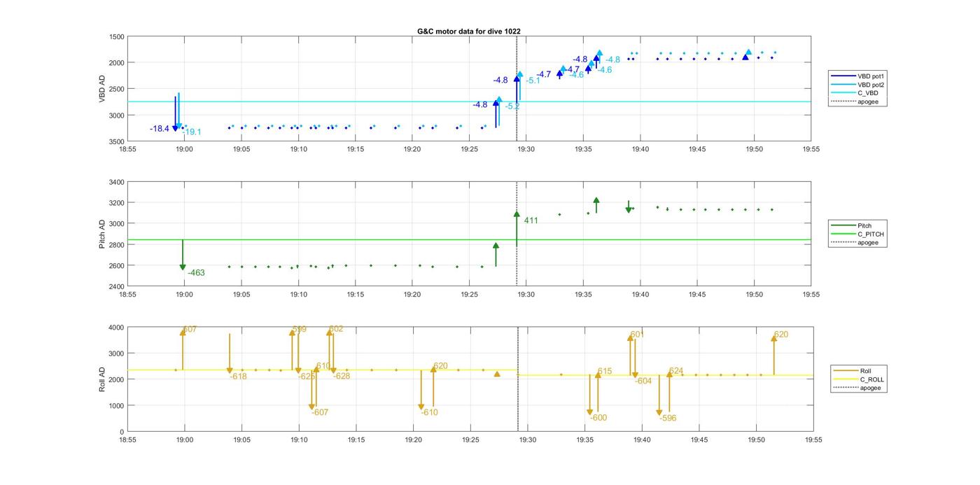Click the "-596" roll data label
980x485 pixels.
point(668,419)
